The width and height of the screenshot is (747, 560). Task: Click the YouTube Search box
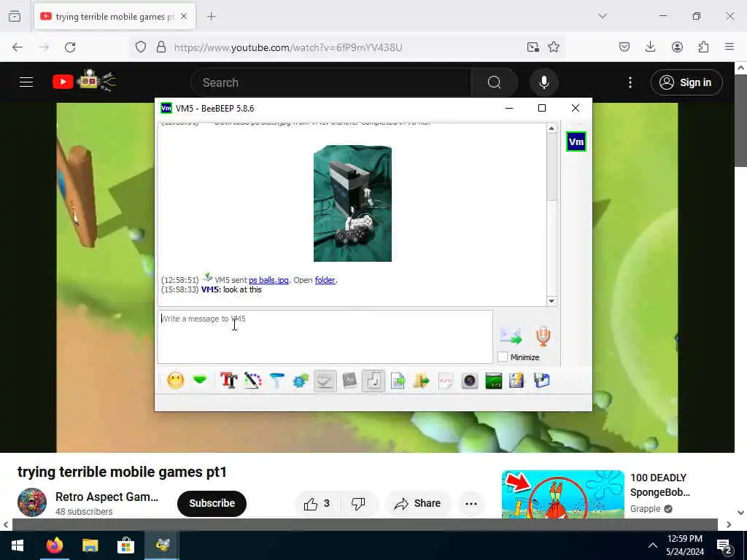point(330,82)
